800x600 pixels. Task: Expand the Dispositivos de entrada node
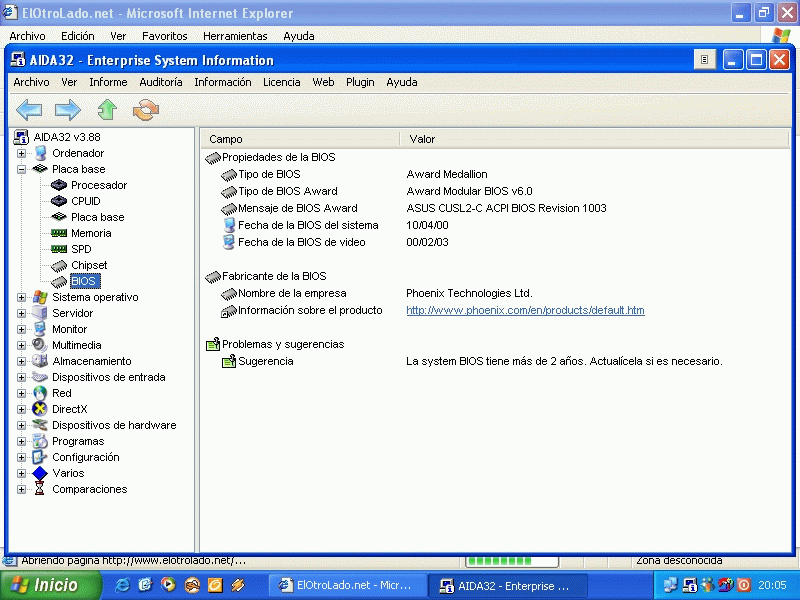click(21, 377)
